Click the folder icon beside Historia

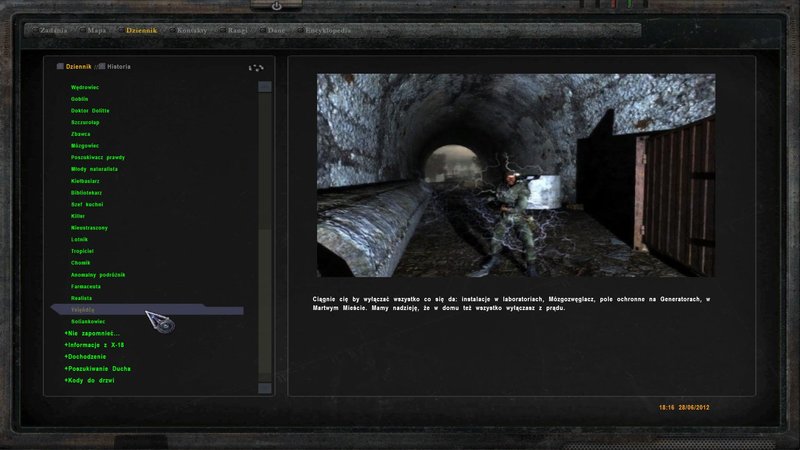click(x=102, y=66)
